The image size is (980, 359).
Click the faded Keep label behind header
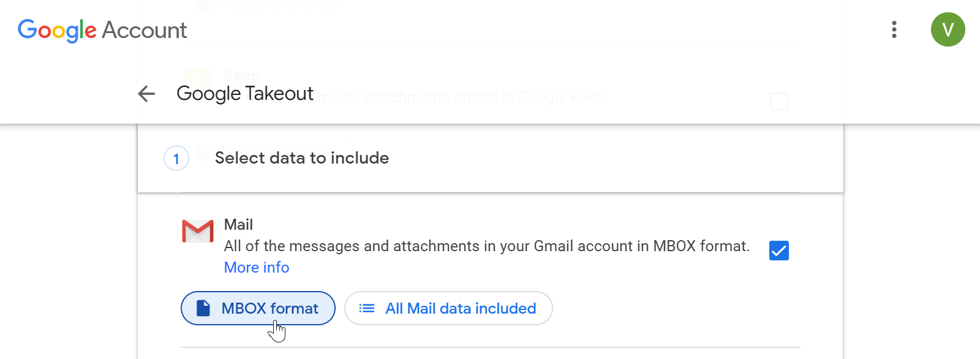pos(243,76)
